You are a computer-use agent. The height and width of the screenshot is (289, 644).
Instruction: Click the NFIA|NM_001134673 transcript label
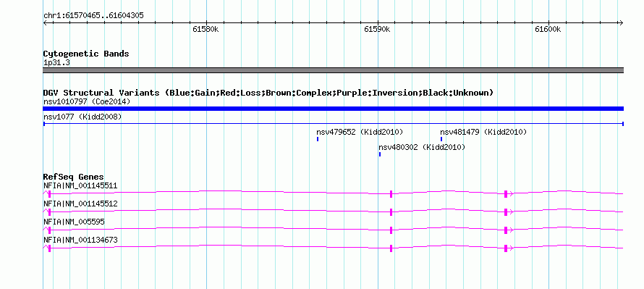click(80, 240)
